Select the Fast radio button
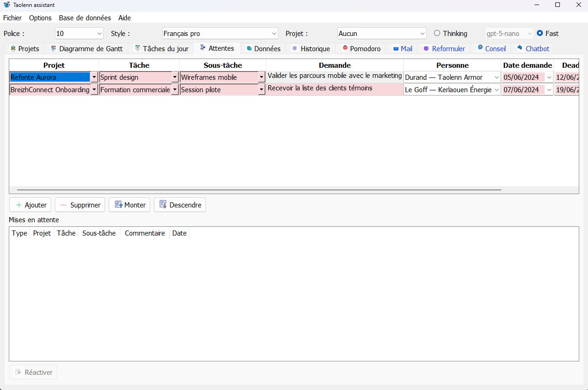The width and height of the screenshot is (588, 390). coord(540,33)
